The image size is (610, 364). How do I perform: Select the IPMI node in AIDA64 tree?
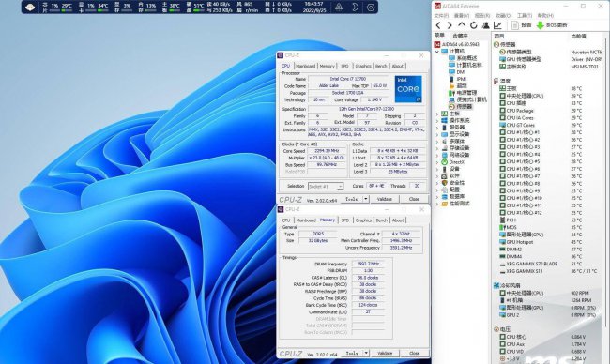click(458, 79)
